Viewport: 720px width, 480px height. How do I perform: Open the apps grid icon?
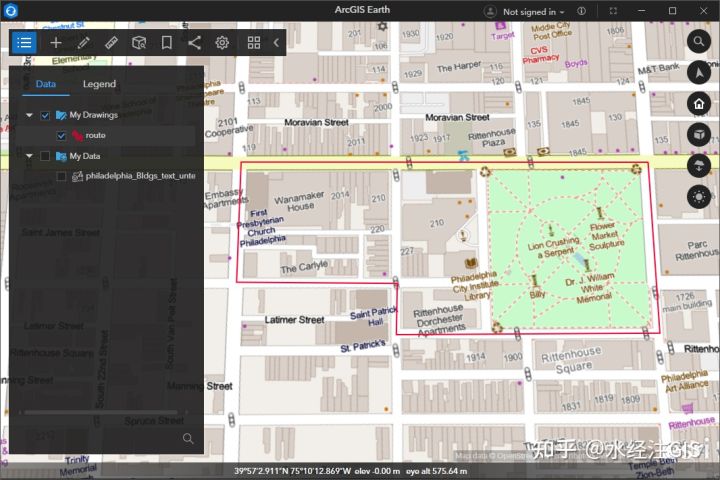[254, 43]
